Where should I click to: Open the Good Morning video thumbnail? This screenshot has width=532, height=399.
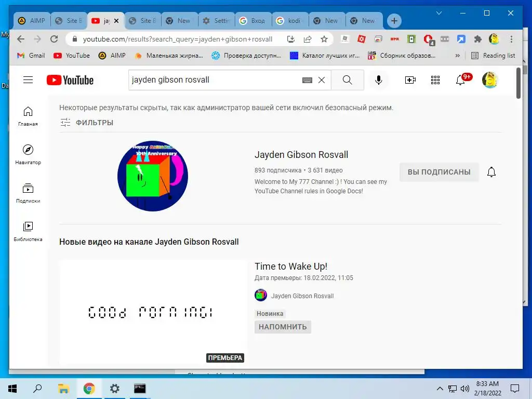pyautogui.click(x=153, y=312)
